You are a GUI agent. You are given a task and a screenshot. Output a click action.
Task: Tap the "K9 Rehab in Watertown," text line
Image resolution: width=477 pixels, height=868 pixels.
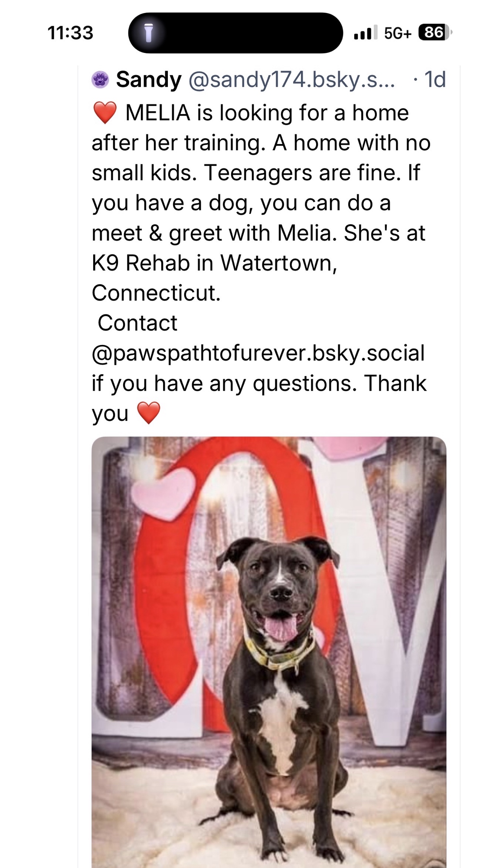click(214, 263)
